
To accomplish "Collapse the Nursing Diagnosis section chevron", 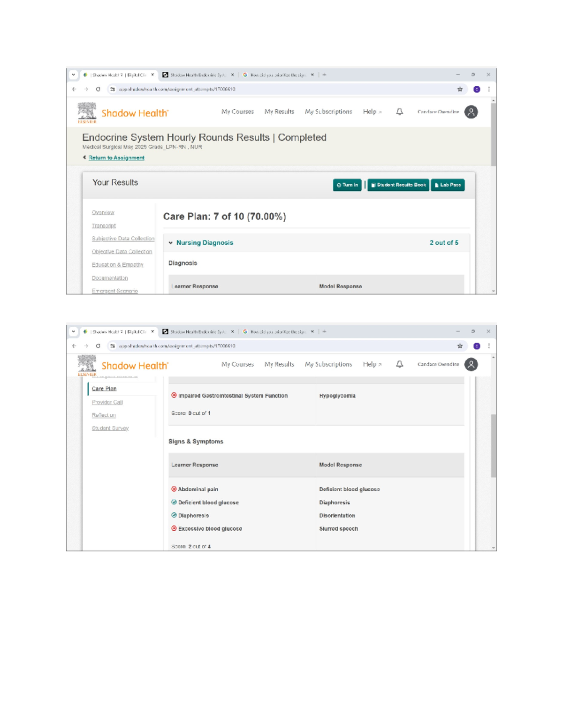I will point(171,243).
